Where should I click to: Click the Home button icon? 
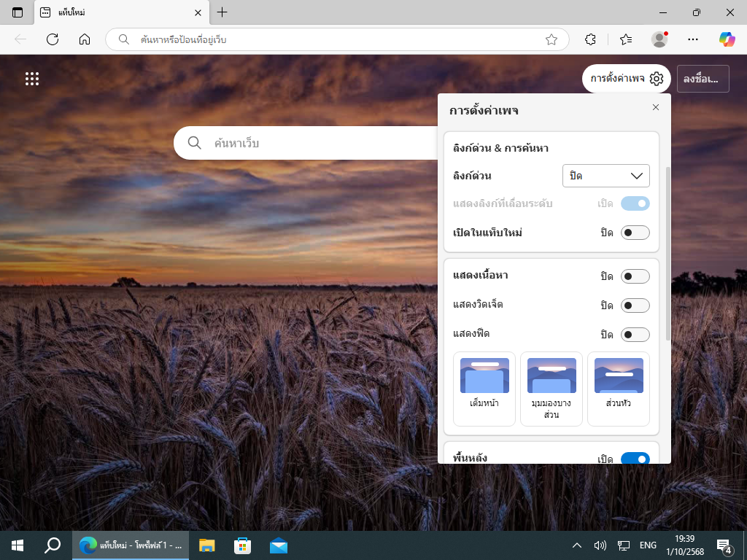[85, 39]
